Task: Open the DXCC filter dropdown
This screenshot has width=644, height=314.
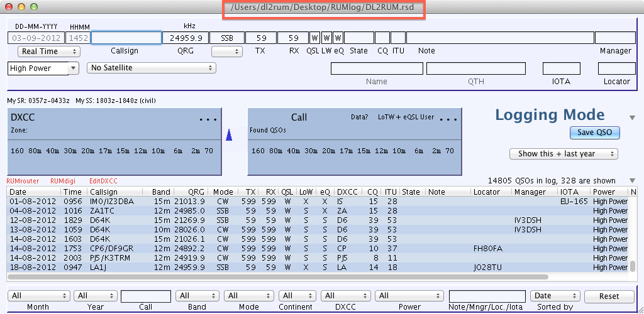Action: 346,296
